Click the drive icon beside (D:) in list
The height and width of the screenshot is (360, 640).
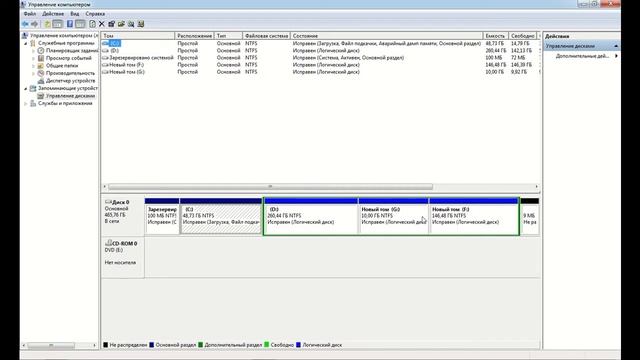pyautogui.click(x=106, y=51)
